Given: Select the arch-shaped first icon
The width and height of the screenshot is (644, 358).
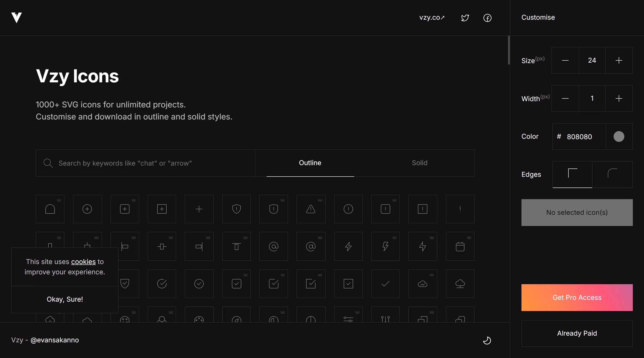Looking at the screenshot, I should coord(50,209).
